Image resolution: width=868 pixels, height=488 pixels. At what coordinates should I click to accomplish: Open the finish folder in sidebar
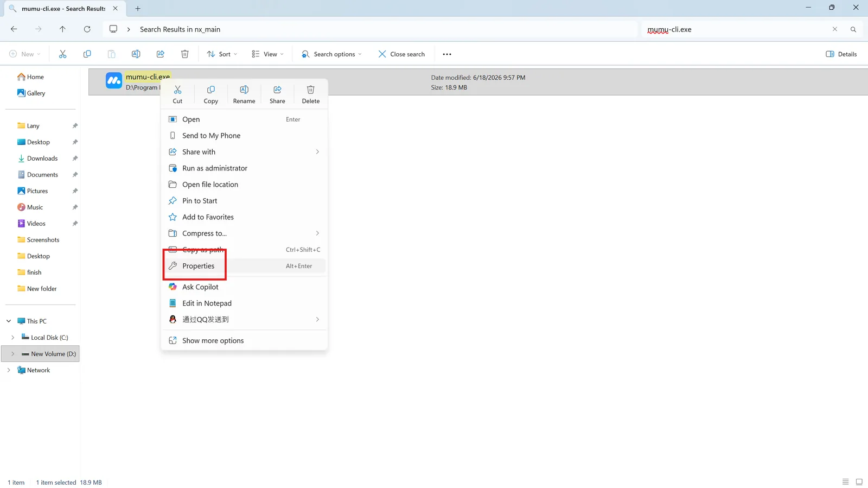(30, 272)
